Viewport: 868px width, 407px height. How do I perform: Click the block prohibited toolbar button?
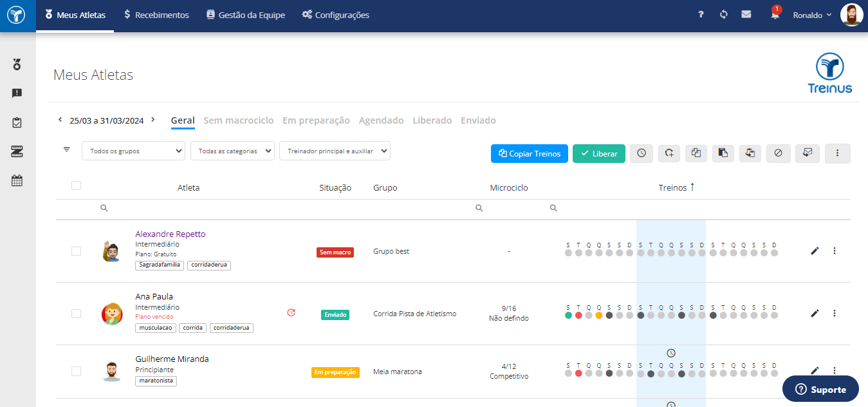coord(778,153)
